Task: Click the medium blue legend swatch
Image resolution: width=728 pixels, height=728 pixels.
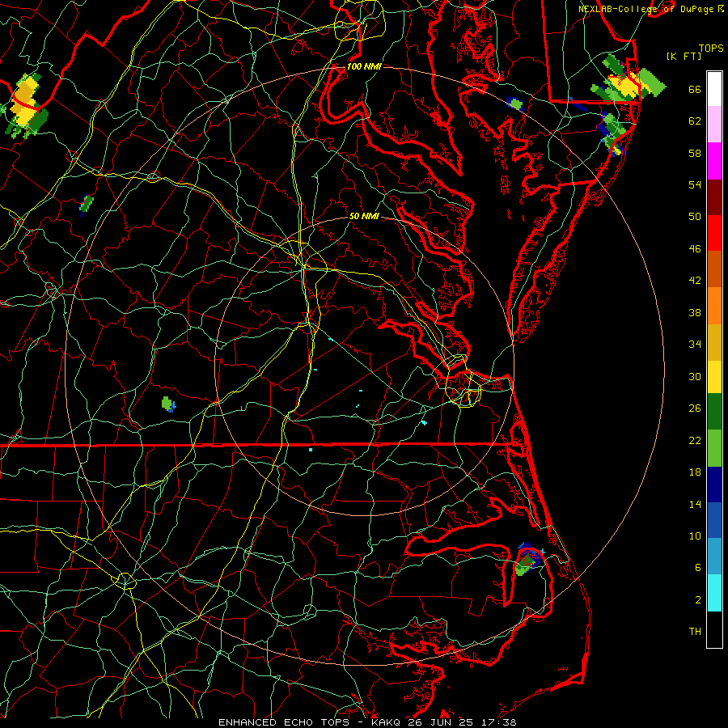Action: [x=714, y=520]
